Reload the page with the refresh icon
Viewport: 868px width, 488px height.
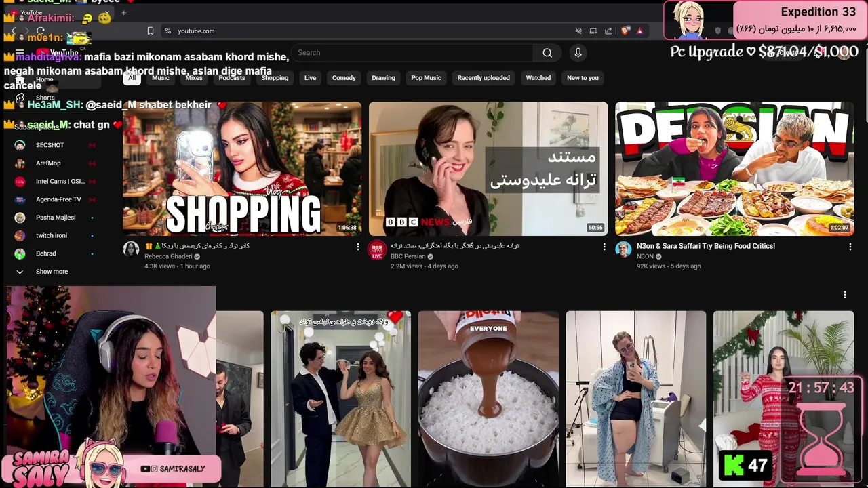pos(41,30)
